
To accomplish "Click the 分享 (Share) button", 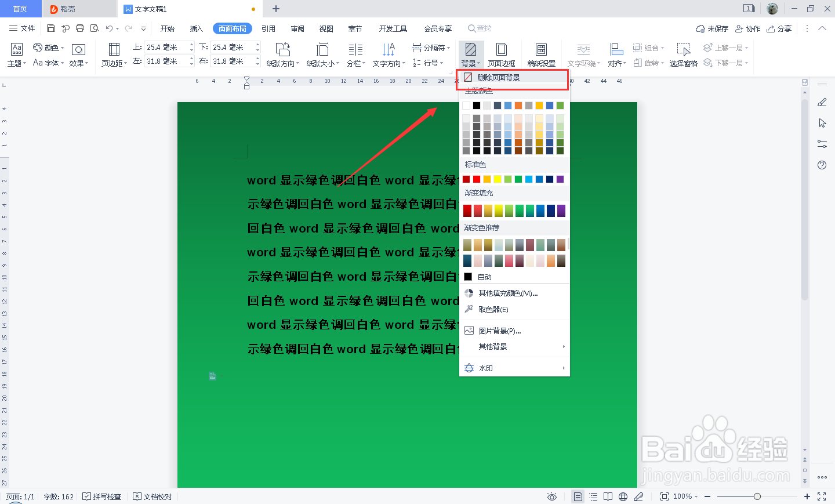I will tap(779, 28).
